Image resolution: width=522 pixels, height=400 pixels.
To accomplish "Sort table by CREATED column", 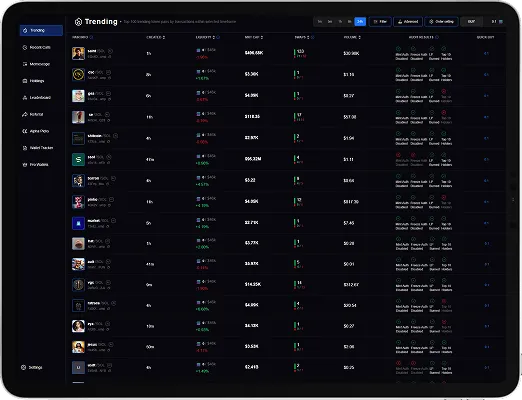I will tap(156, 37).
